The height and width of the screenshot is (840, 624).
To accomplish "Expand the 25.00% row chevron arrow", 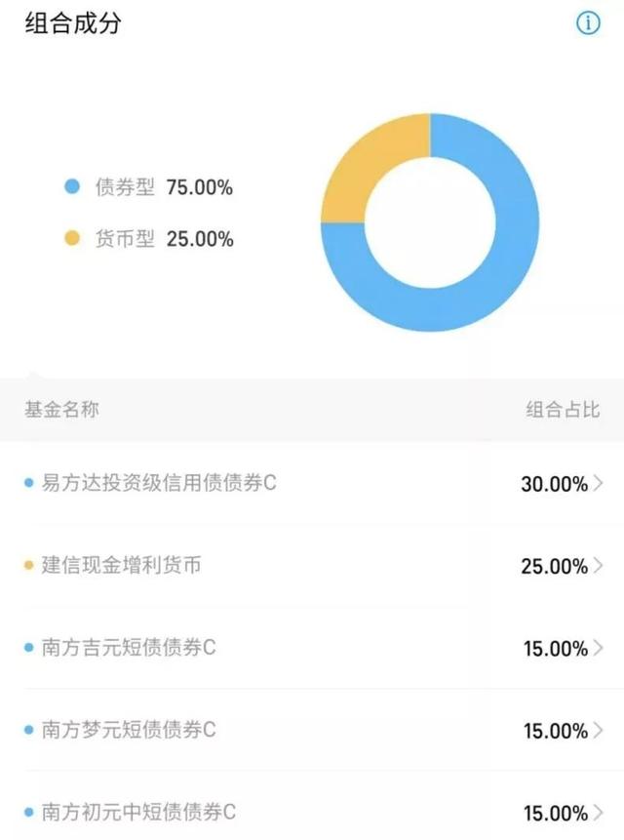I will tap(598, 565).
